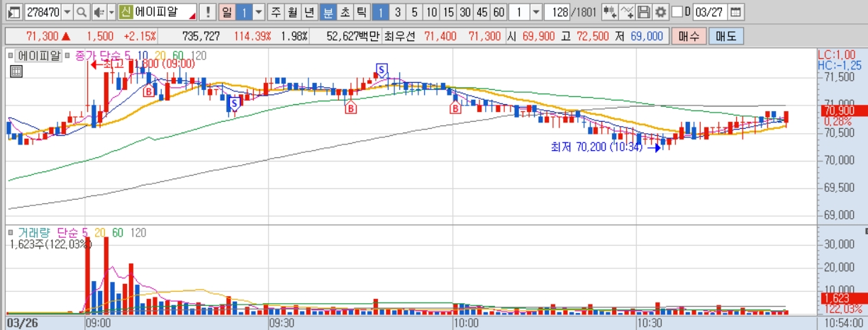Open the calendar date picker icon
Image resolution: width=868 pixels, height=330 pixels.
coord(735,12)
